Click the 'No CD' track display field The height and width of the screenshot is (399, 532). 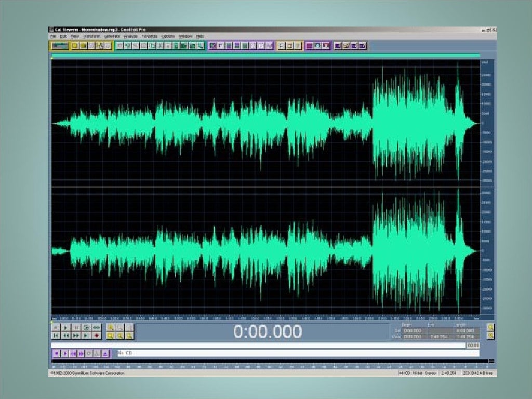click(298, 353)
